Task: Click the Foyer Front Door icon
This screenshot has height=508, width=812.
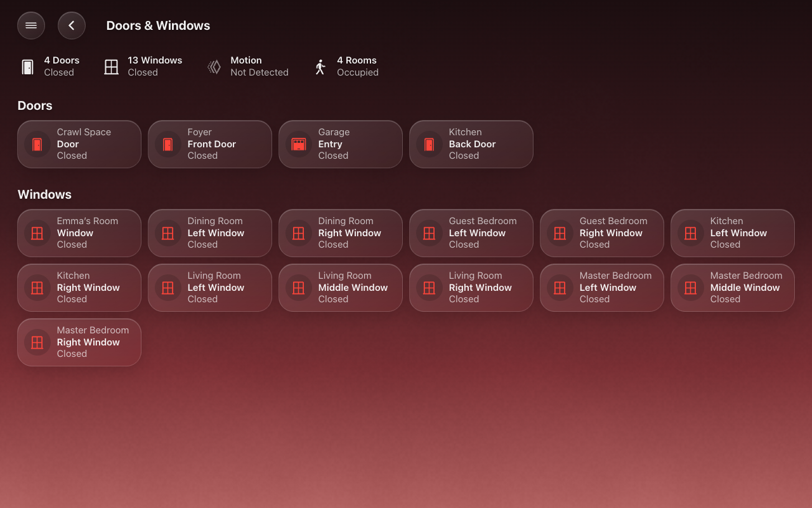Action: (168, 144)
